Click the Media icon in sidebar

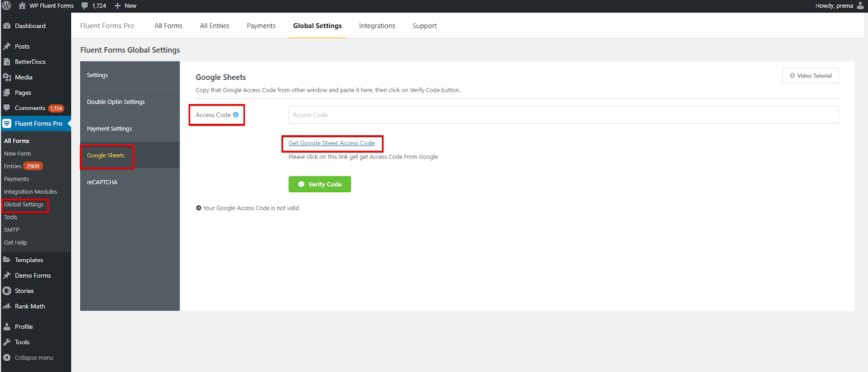[7, 77]
